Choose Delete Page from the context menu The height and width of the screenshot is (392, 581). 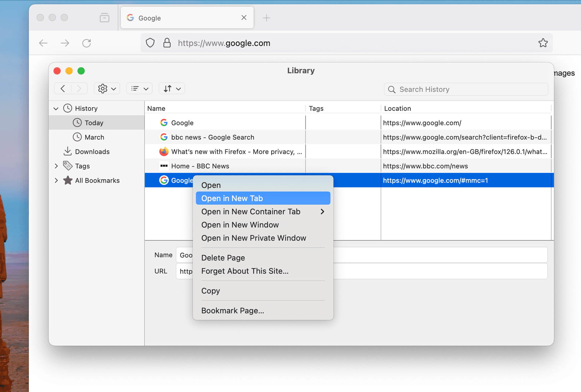[223, 258]
